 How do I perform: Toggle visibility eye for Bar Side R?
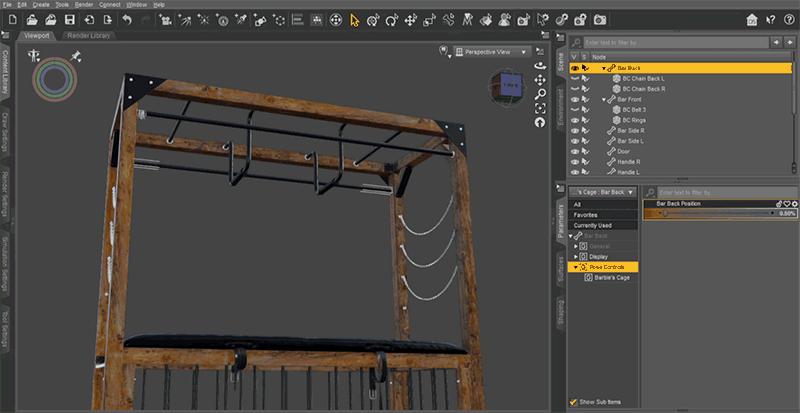[x=575, y=131]
